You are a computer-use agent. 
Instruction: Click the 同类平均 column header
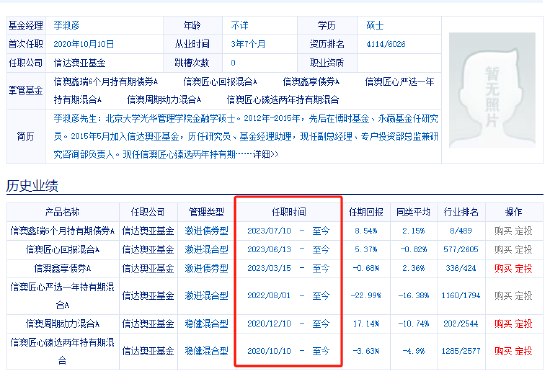[413, 212]
